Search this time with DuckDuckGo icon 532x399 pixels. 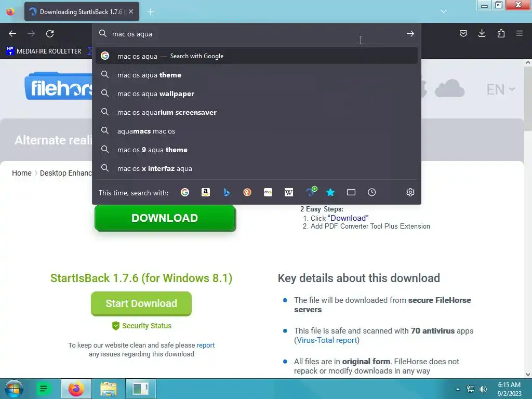(247, 192)
